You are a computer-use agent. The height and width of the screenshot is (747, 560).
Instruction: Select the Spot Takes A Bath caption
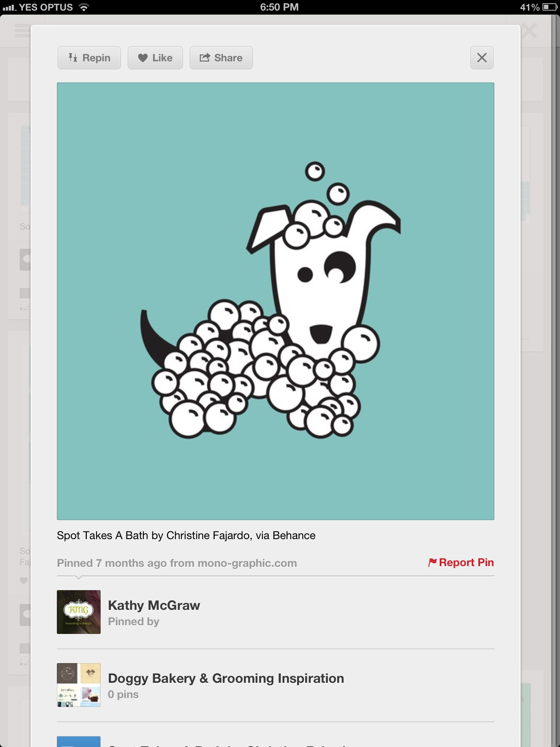coord(186,535)
